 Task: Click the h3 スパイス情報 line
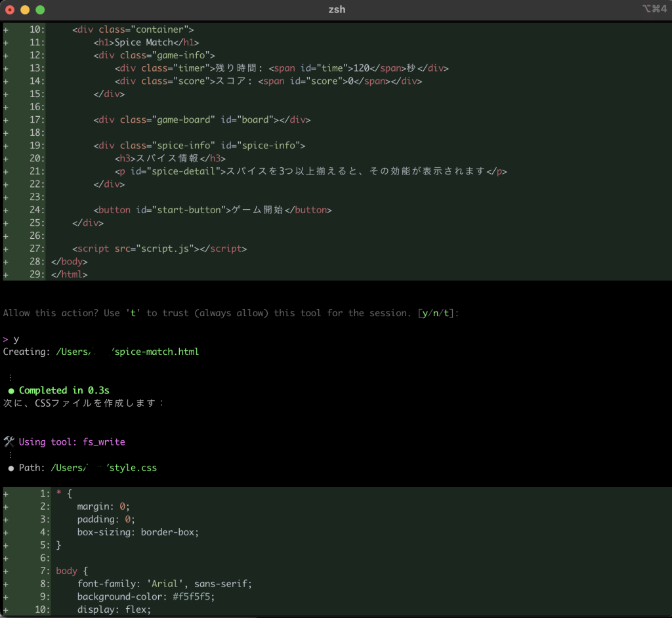pos(170,158)
